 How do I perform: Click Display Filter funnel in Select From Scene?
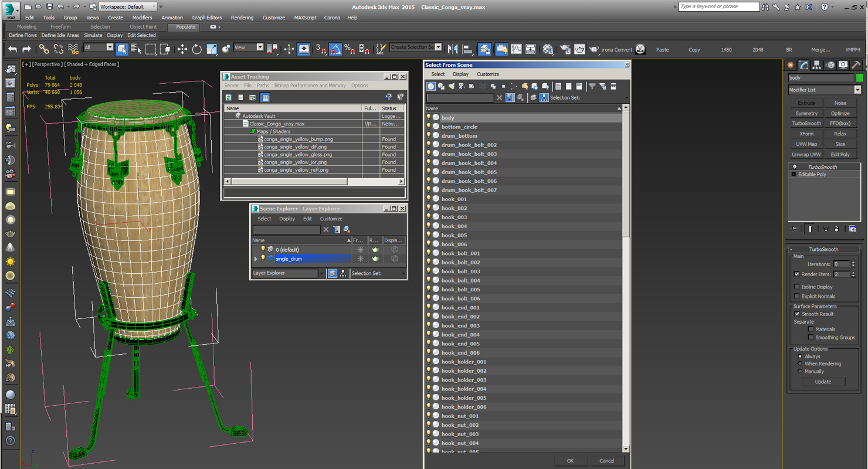coord(592,86)
